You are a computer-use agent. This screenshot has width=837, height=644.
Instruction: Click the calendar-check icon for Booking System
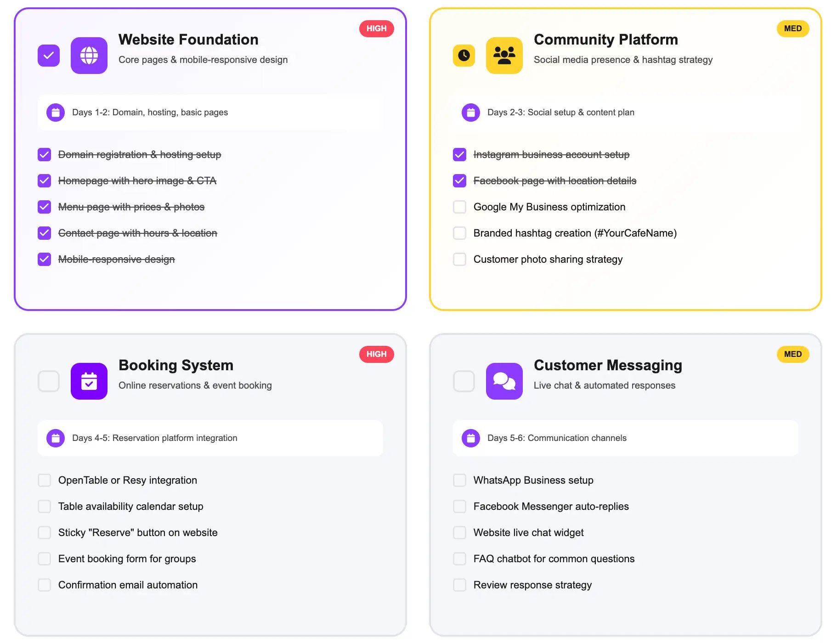pos(89,381)
